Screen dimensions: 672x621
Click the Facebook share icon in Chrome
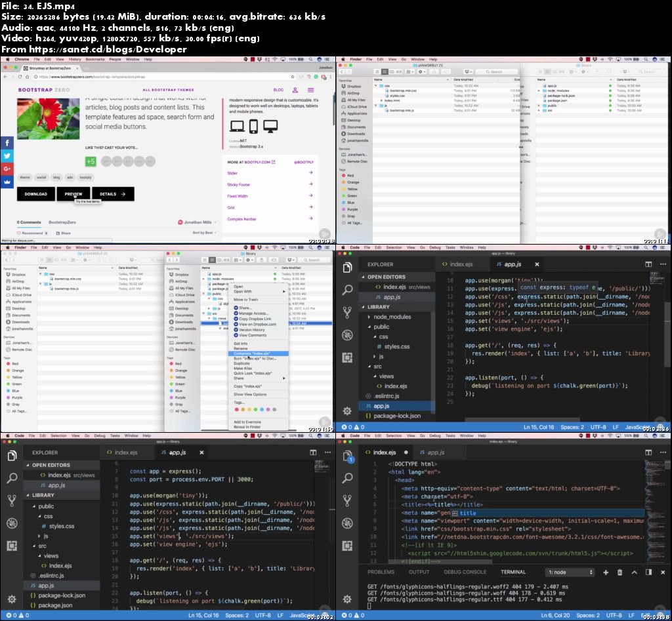click(7, 142)
